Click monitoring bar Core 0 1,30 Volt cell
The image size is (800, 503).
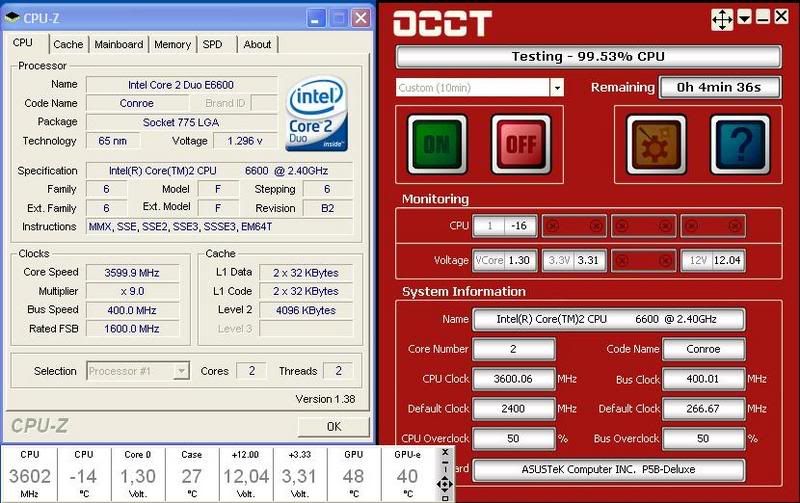[138, 474]
